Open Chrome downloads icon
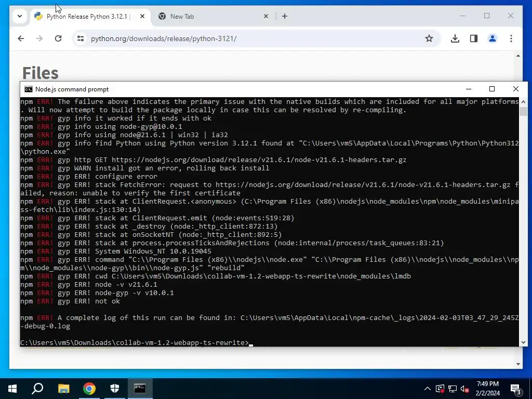 pyautogui.click(x=455, y=38)
